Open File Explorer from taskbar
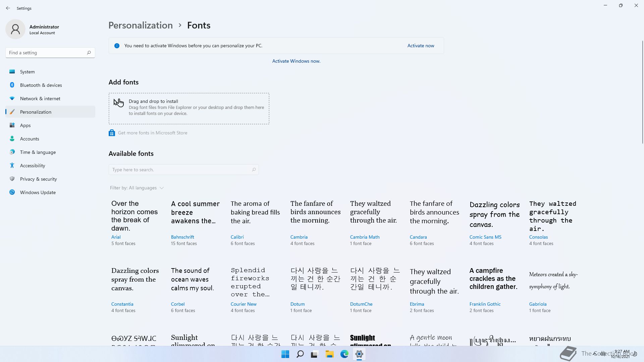The image size is (644, 362). pyautogui.click(x=329, y=354)
